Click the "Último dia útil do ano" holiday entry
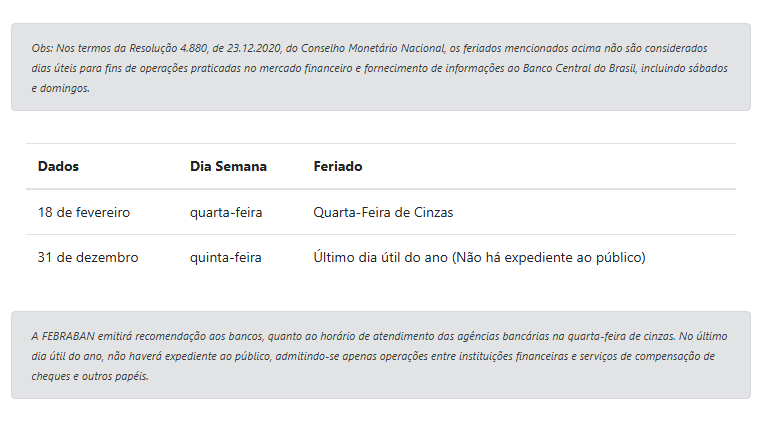Image resolution: width=767 pixels, height=423 pixels. (x=380, y=257)
